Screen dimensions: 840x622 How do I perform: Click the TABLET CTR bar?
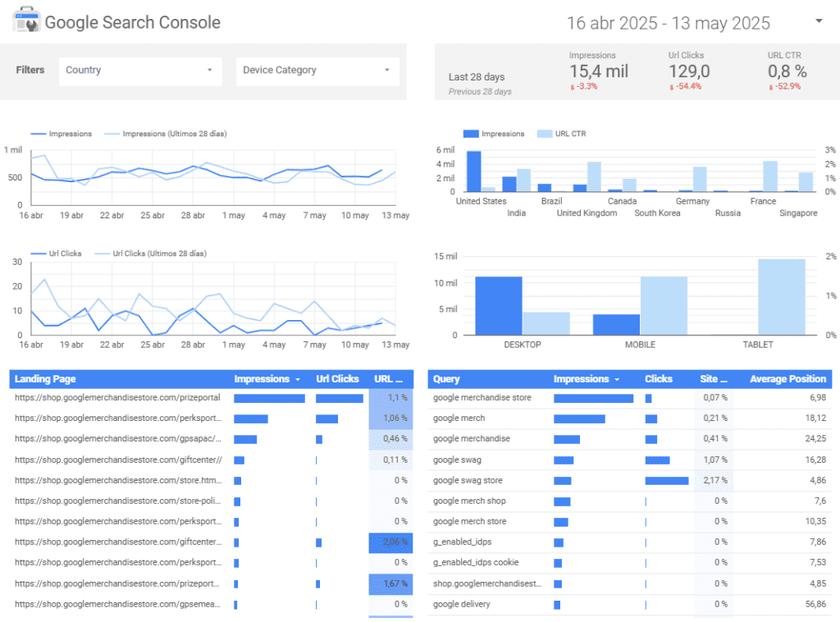(782, 297)
